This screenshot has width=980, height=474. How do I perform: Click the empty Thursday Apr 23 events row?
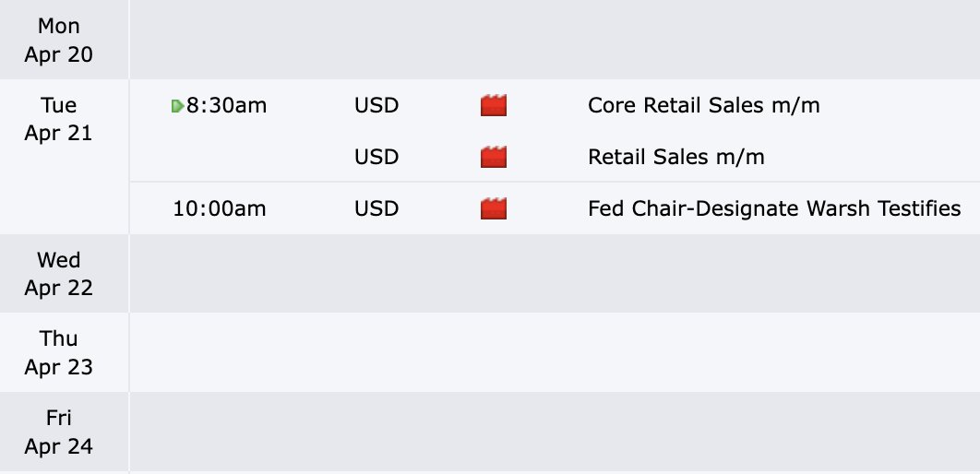(555, 352)
